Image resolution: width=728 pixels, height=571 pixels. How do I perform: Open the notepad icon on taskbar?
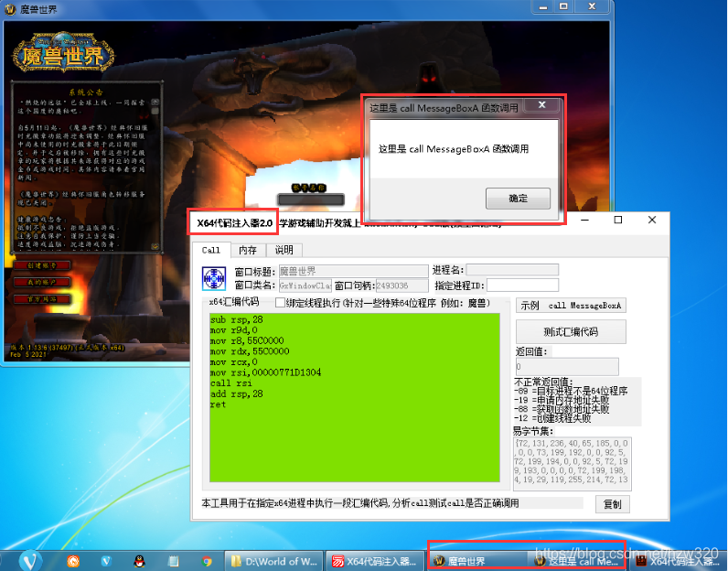click(173, 561)
